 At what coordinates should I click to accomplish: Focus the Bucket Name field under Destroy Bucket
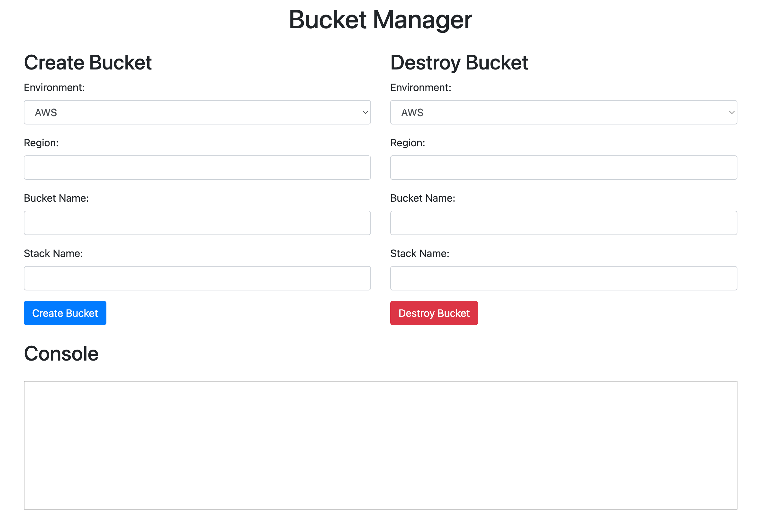563,223
